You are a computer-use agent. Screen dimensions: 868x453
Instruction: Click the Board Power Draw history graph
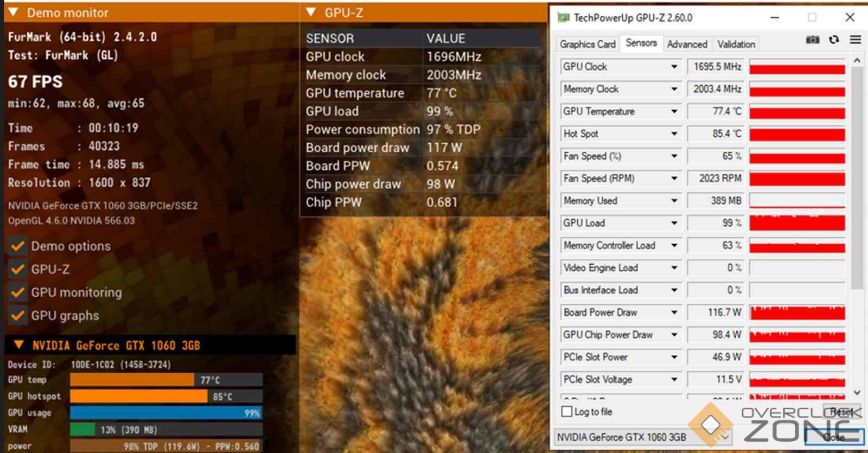(x=797, y=312)
